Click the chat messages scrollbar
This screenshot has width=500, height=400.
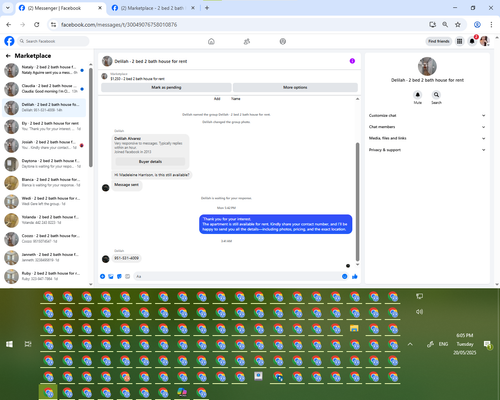(x=357, y=202)
